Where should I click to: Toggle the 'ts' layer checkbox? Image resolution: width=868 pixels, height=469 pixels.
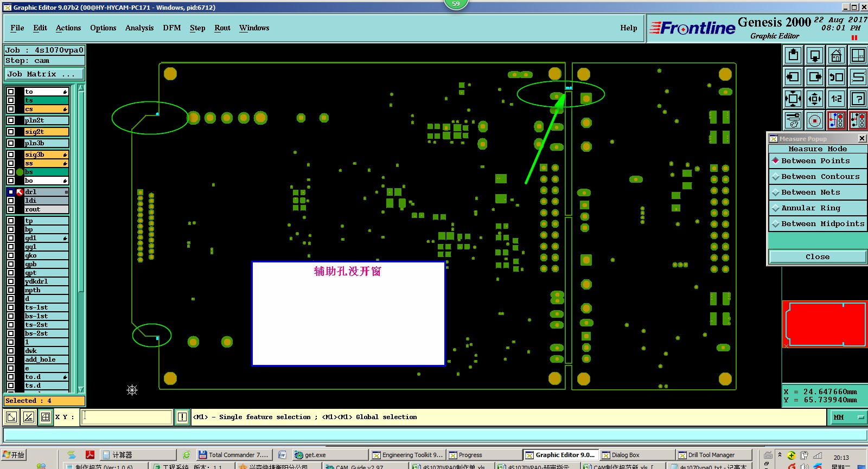point(11,100)
